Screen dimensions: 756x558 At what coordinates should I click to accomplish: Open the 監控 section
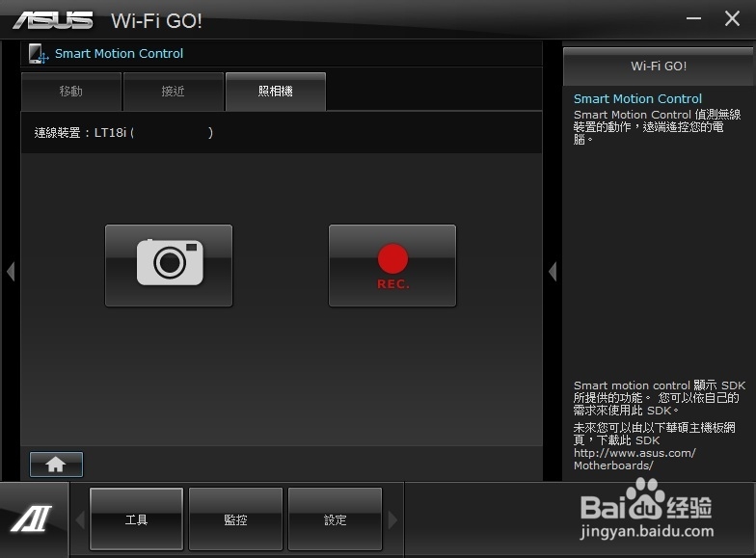click(x=235, y=518)
